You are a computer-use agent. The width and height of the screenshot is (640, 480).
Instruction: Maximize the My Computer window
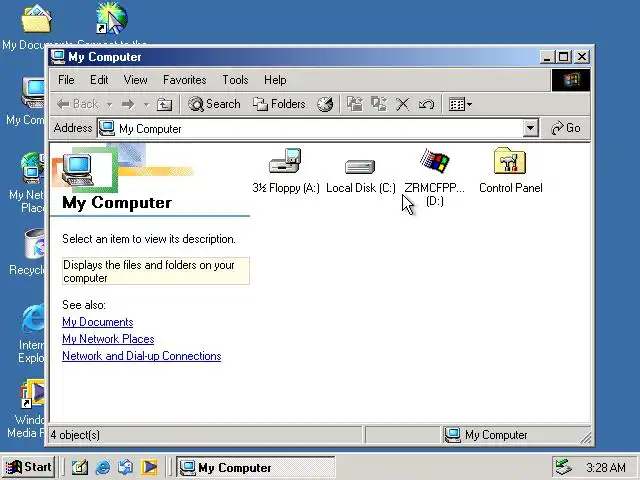pyautogui.click(x=564, y=57)
